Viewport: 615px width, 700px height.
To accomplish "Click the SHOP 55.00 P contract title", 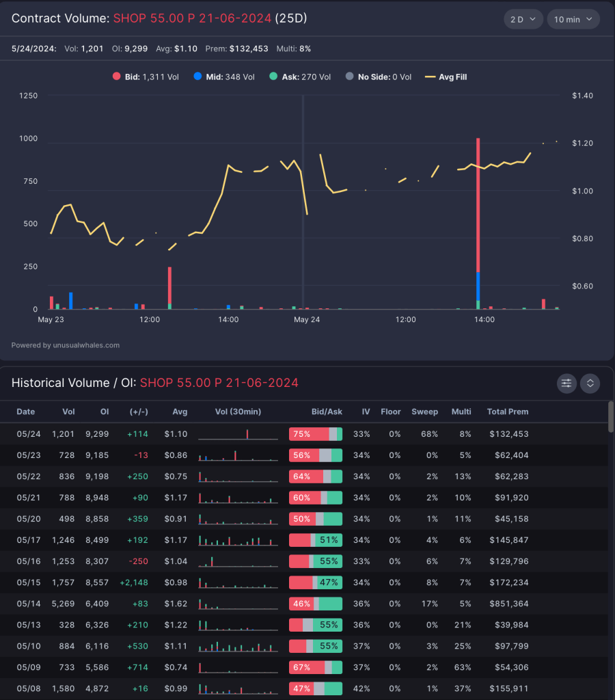I will (191, 18).
